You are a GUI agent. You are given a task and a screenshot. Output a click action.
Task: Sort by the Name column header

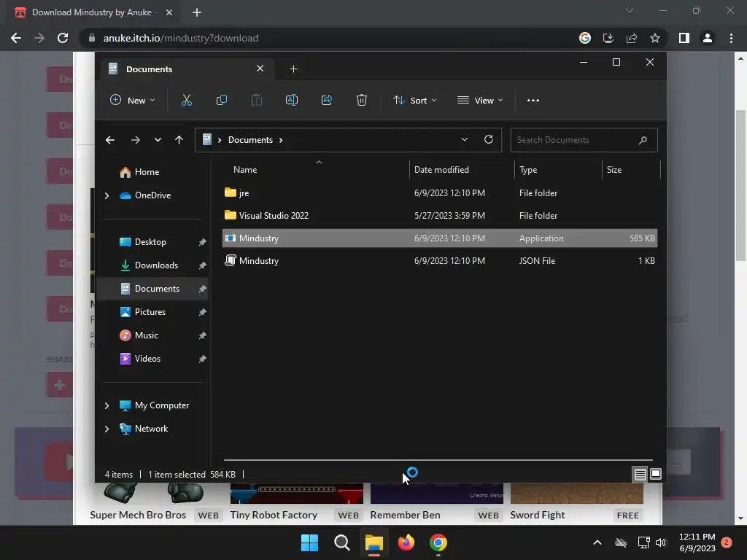245,169
